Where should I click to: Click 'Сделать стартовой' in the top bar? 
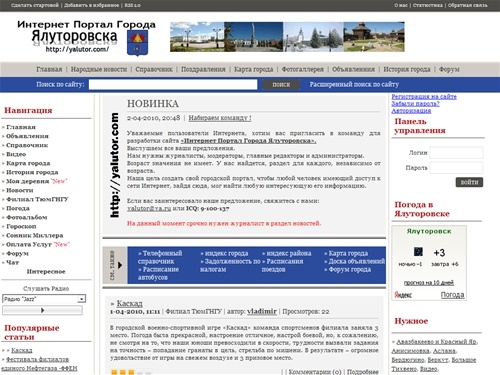pyautogui.click(x=35, y=5)
